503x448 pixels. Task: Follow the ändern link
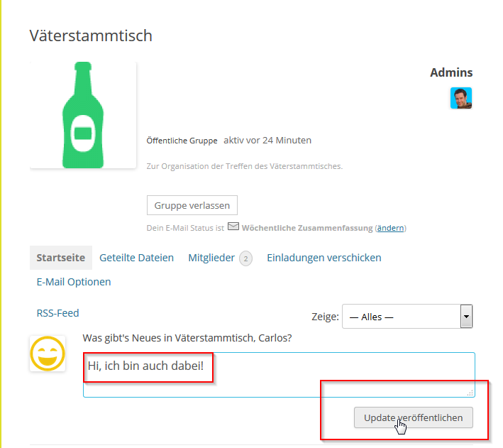pyautogui.click(x=390, y=228)
